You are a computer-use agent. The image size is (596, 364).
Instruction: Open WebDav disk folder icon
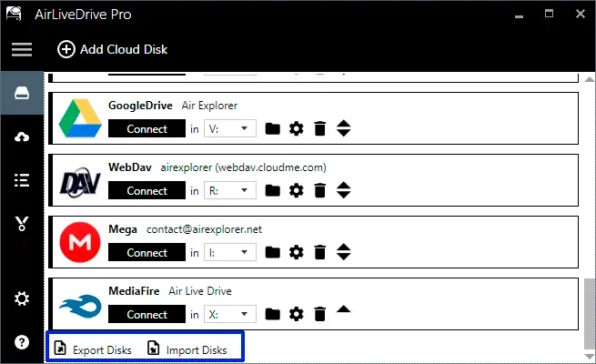(x=273, y=190)
